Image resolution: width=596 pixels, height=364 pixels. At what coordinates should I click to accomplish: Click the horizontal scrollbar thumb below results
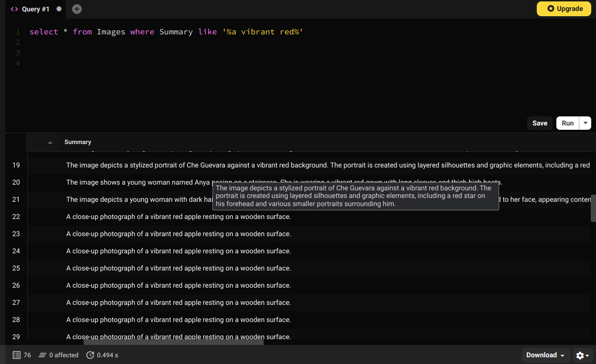coord(173,342)
